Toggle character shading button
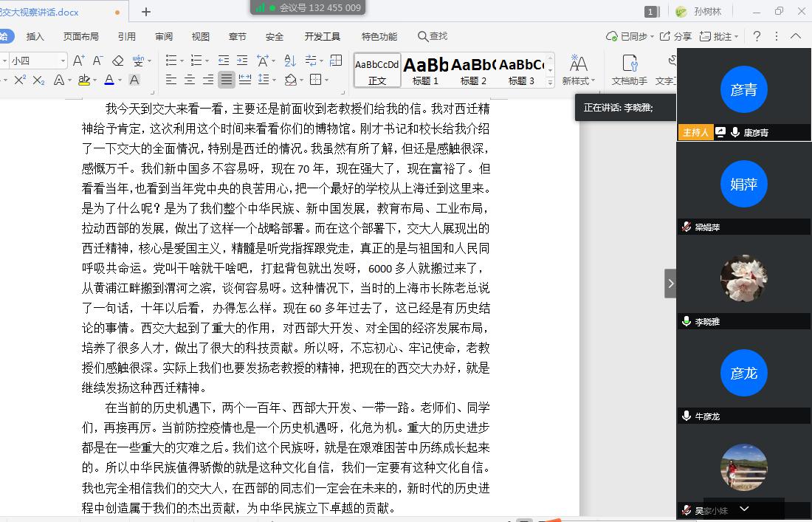This screenshot has height=522, width=812. point(134,80)
